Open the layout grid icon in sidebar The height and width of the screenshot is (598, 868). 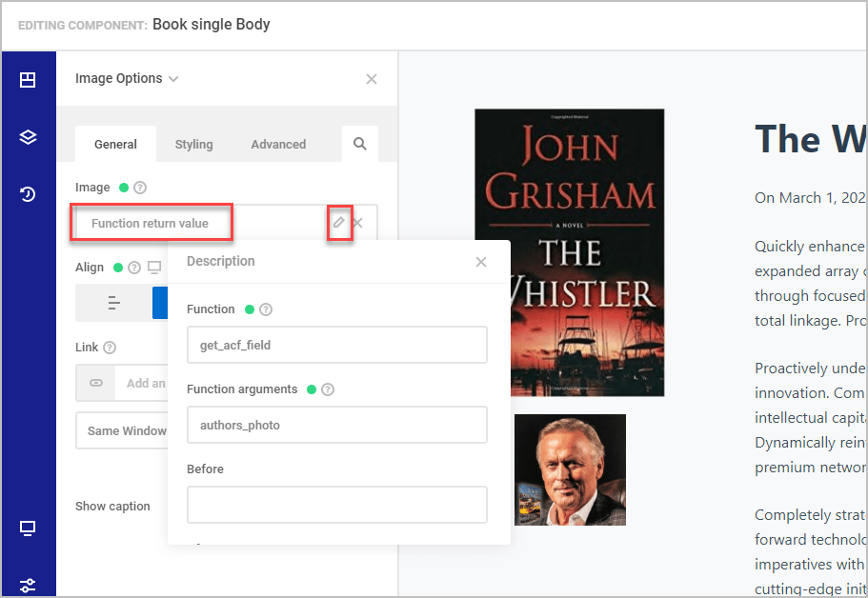coord(28,80)
